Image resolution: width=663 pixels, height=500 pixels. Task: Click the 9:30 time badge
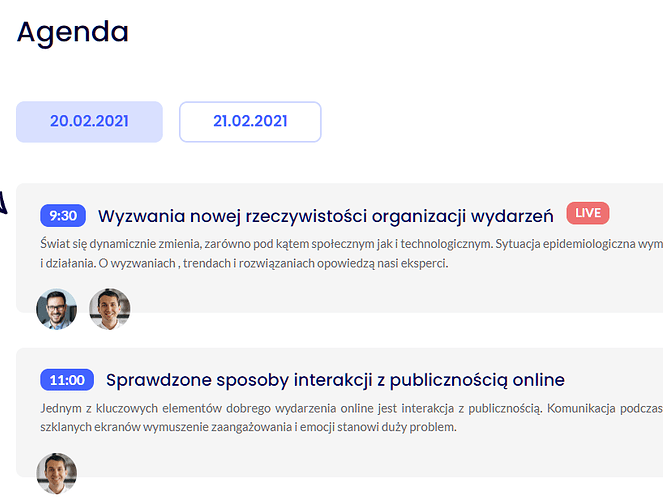point(63,215)
